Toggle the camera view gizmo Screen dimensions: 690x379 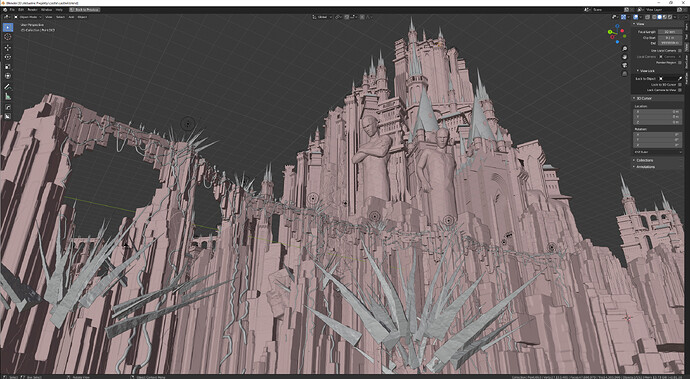coord(624,65)
